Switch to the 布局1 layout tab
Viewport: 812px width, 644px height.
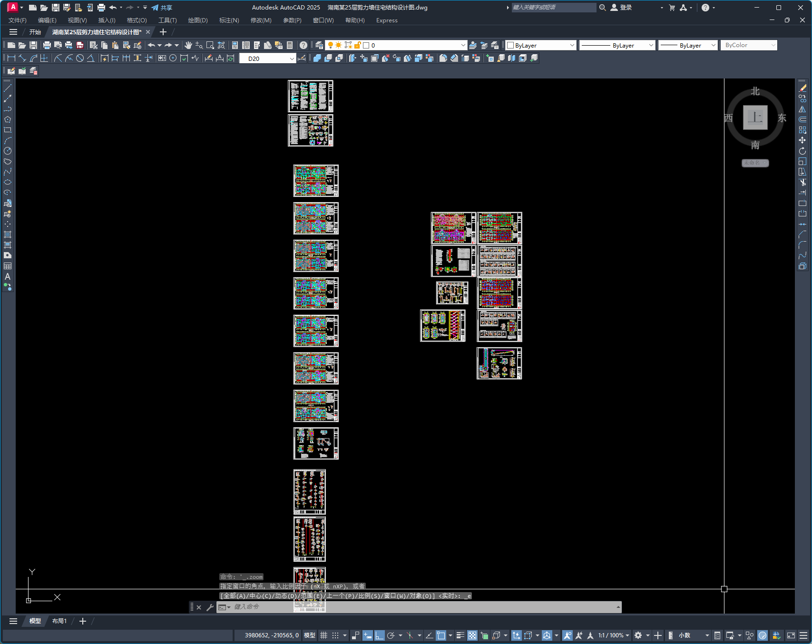59,621
